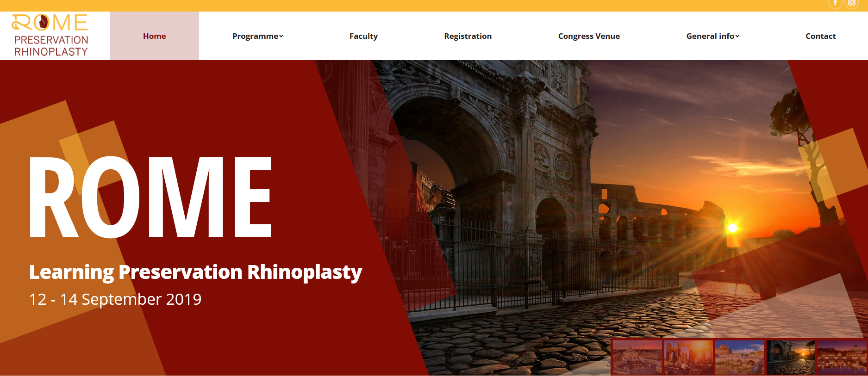Image resolution: width=868 pixels, height=376 pixels.
Task: Go to the Home tab
Action: point(155,36)
